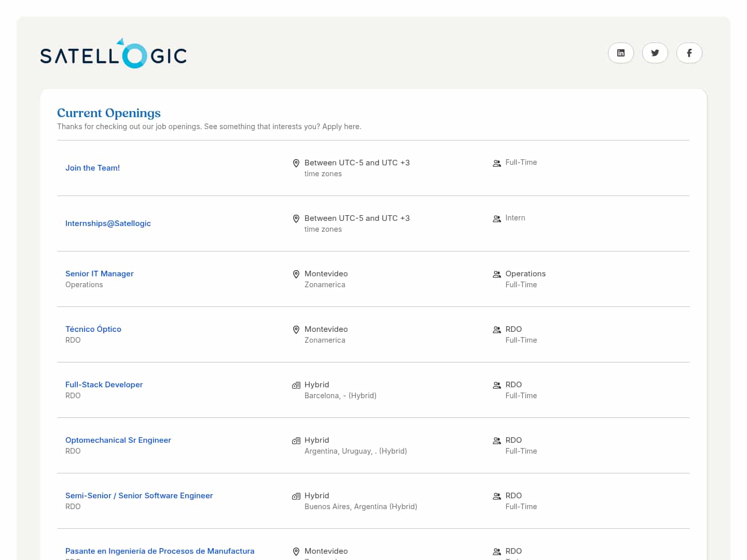Image resolution: width=747 pixels, height=560 pixels.
Task: Click people icon in Técnico Óptico row
Action: coord(497,330)
